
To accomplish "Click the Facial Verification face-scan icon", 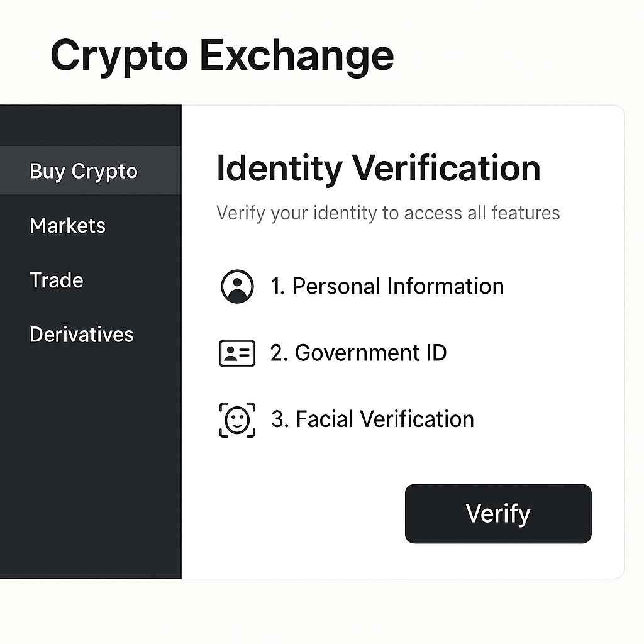I will point(237,419).
